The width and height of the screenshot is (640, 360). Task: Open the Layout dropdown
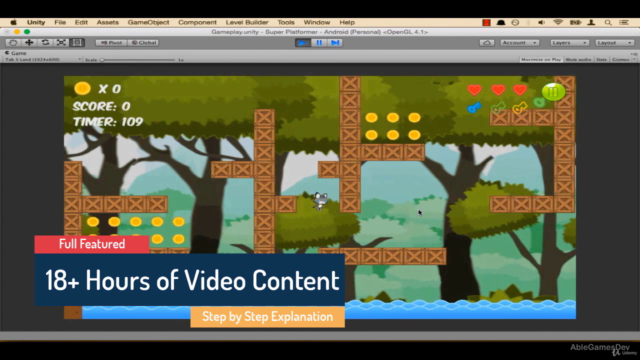(614, 42)
